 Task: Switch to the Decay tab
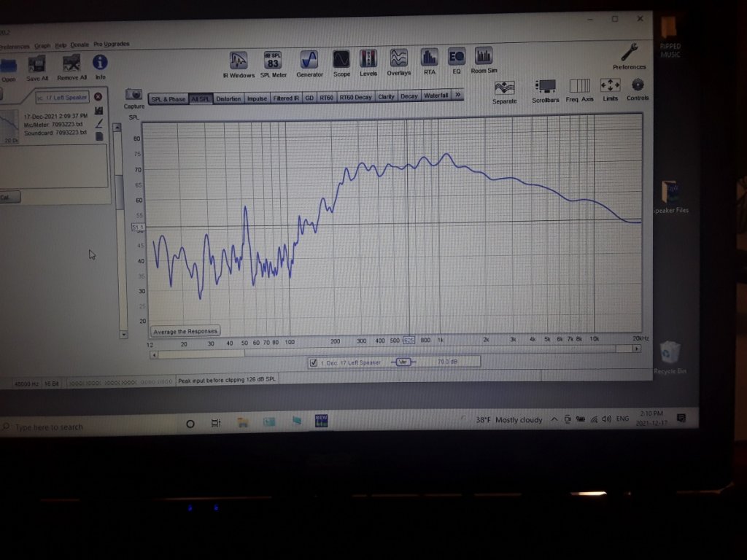(409, 96)
